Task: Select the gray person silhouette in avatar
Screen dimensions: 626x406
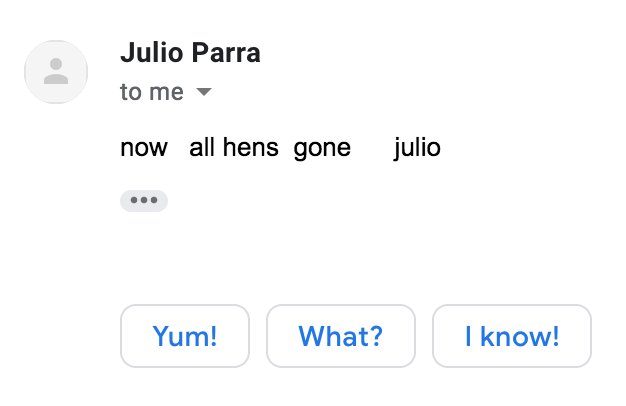Action: tap(56, 71)
